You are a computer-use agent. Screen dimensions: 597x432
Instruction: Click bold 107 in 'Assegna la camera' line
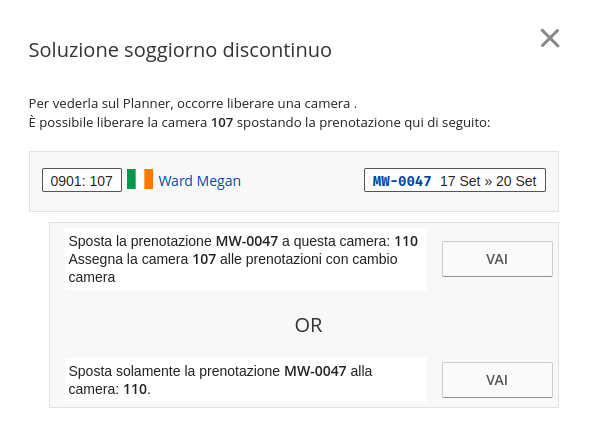(204, 259)
